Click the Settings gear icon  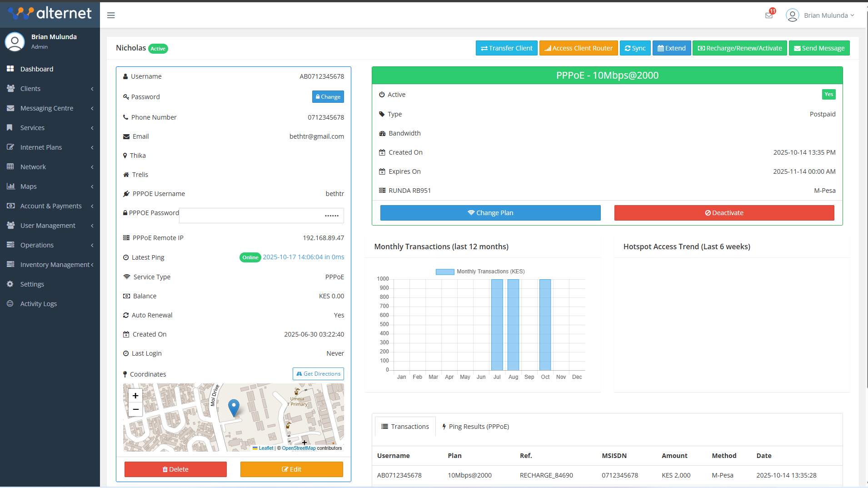(x=10, y=284)
